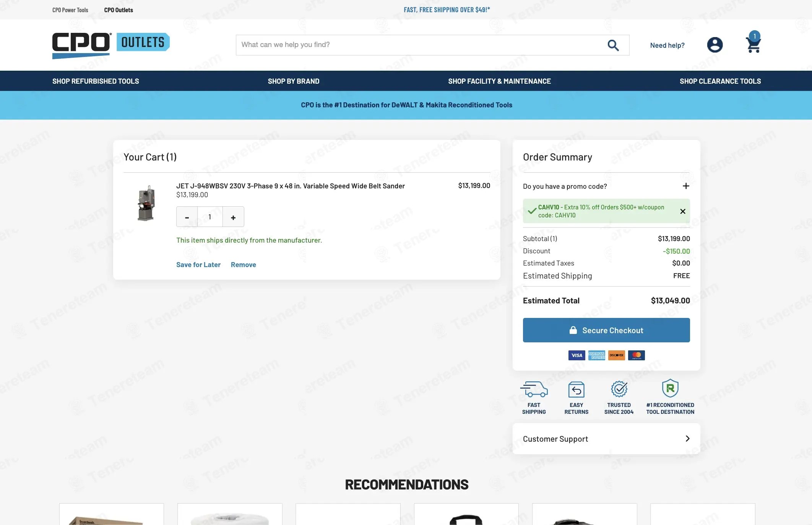
Task: Click the Estimated Shipping FREE value
Action: (x=681, y=276)
